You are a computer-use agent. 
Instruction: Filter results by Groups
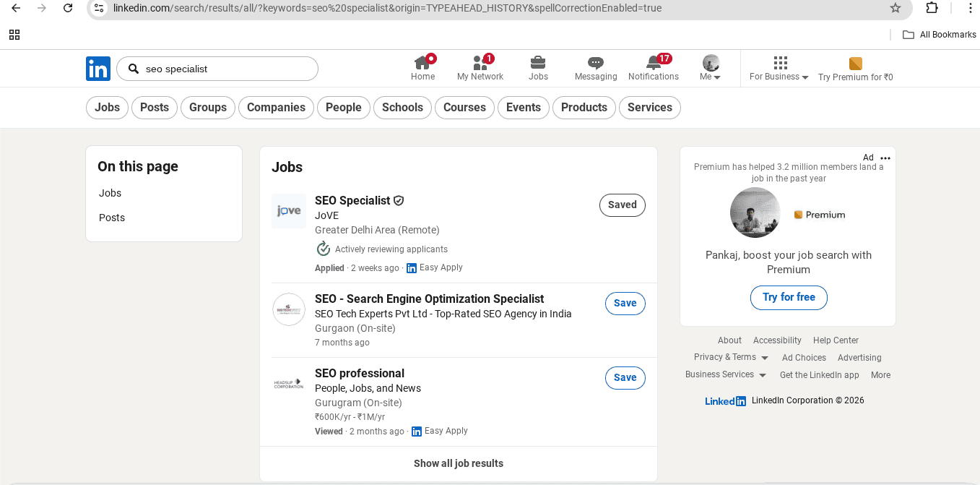pos(208,108)
